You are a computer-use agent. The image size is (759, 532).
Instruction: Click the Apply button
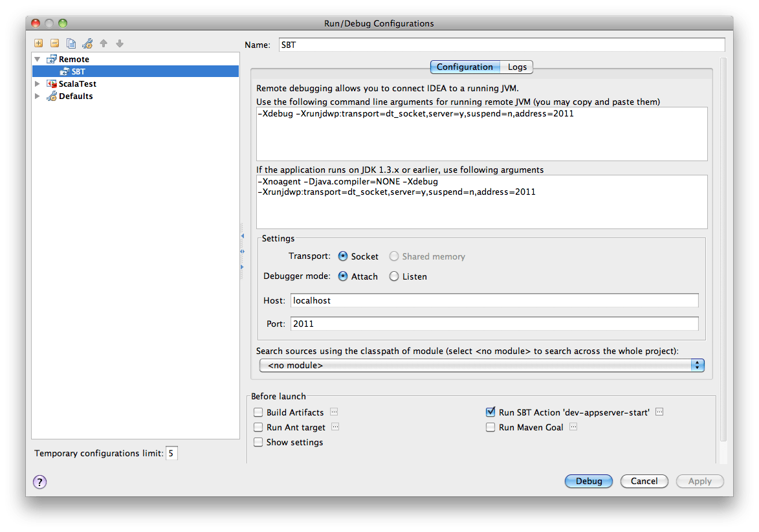tap(700, 481)
